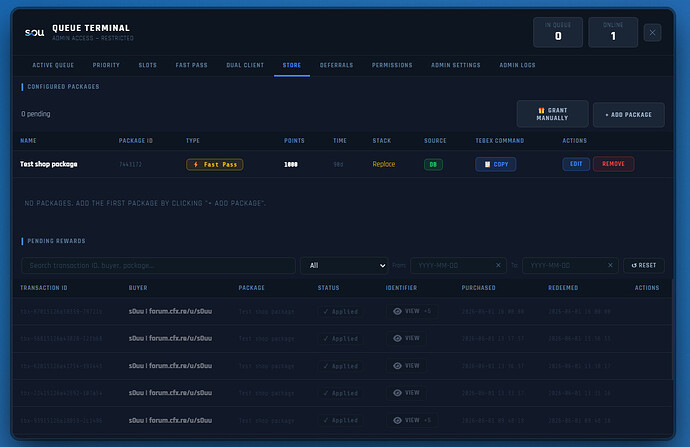Select the Store tab
This screenshot has width=690, height=447.
tap(292, 65)
